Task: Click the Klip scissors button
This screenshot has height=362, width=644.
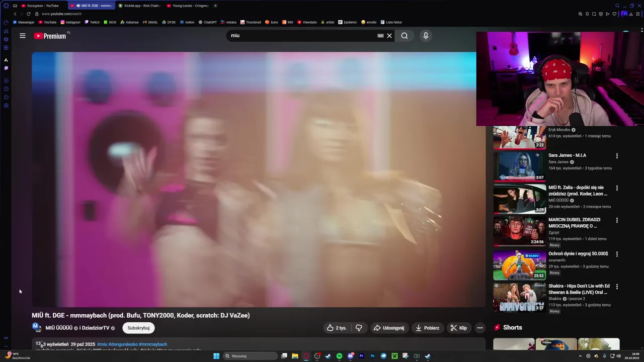Action: [458, 328]
